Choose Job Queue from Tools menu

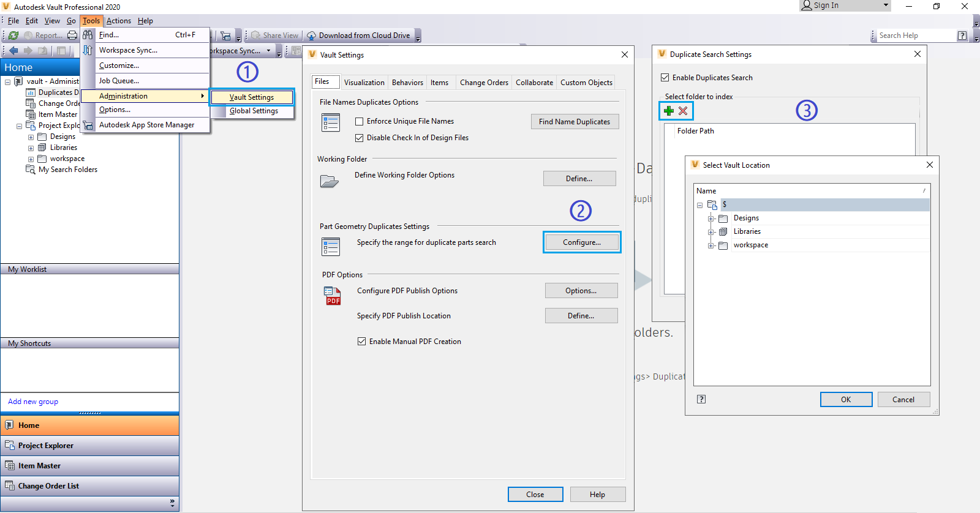tap(119, 81)
